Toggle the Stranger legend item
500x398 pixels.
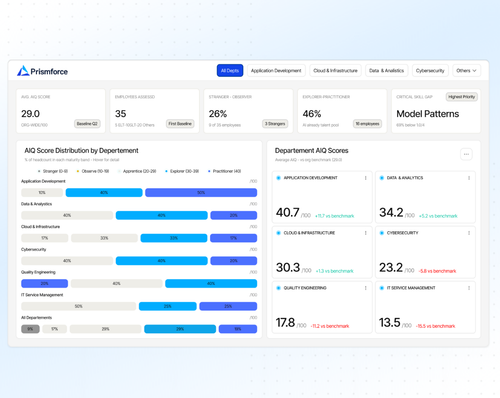(x=53, y=171)
